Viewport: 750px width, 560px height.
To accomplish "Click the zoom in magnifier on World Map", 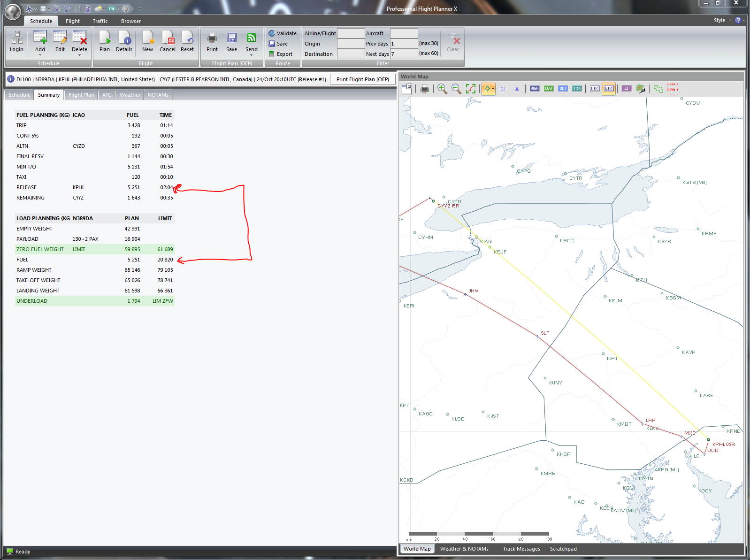I will tap(442, 88).
